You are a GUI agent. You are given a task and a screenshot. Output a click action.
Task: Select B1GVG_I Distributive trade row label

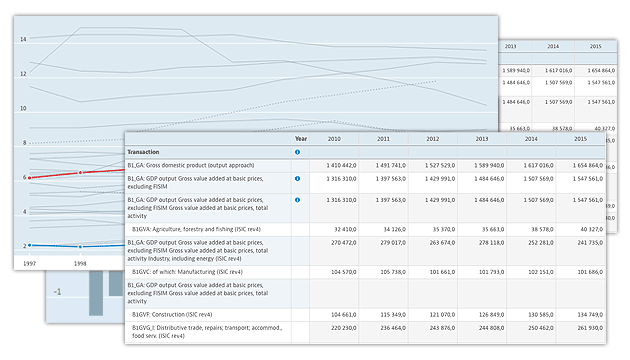207,331
